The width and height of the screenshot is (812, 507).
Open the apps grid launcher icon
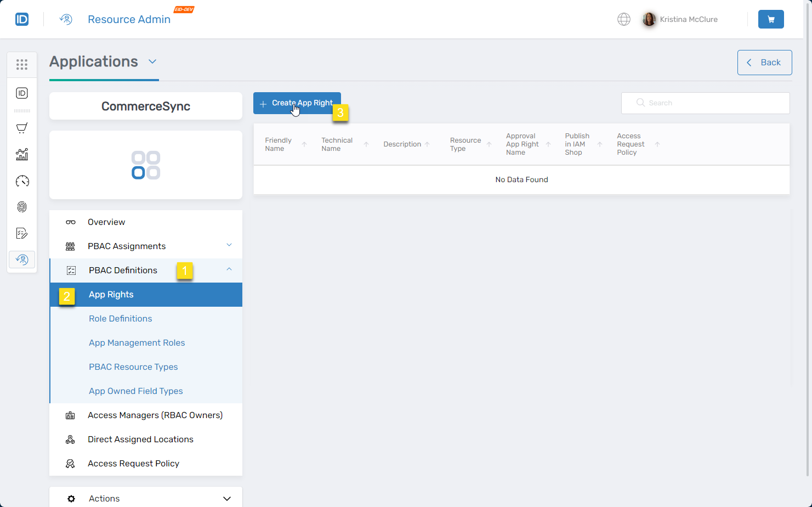pos(22,64)
